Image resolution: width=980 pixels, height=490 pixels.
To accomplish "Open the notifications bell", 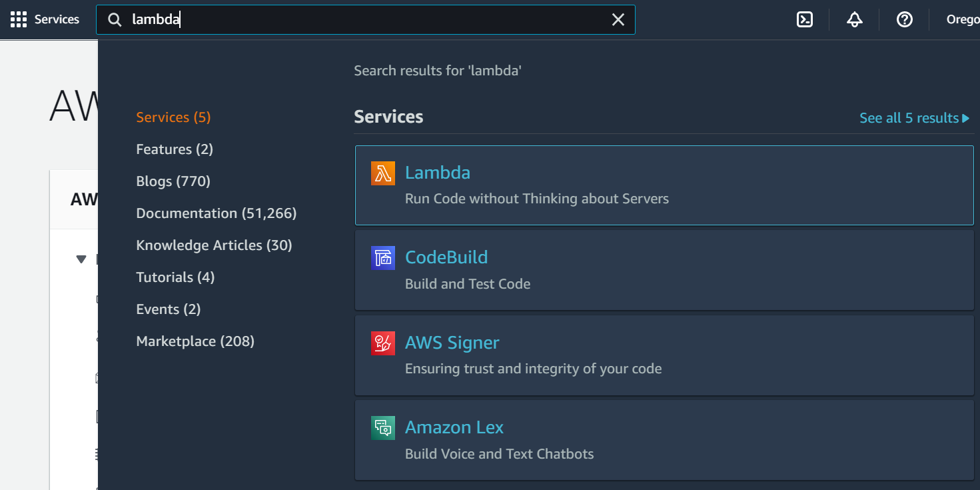I will point(855,20).
